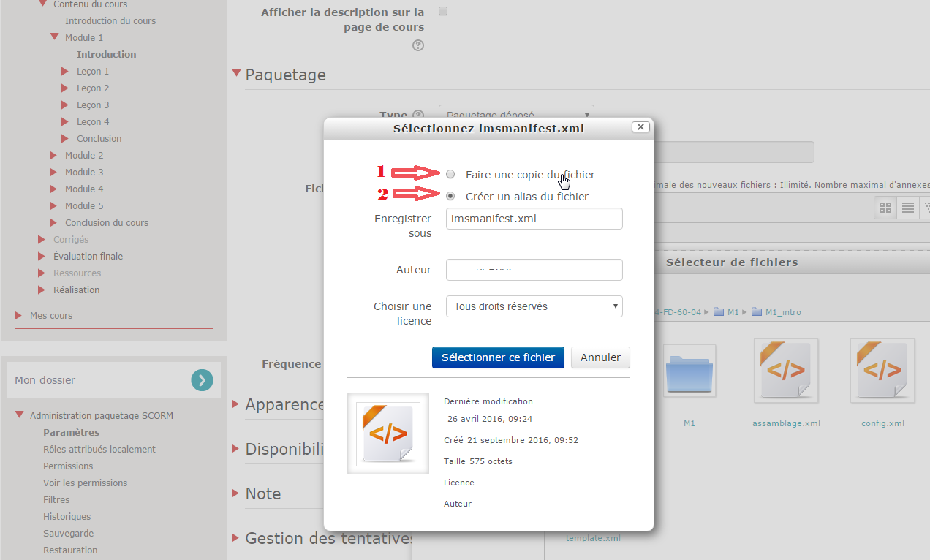Collapse the Paquetage section
The width and height of the screenshot is (930, 560).
pyautogui.click(x=236, y=74)
